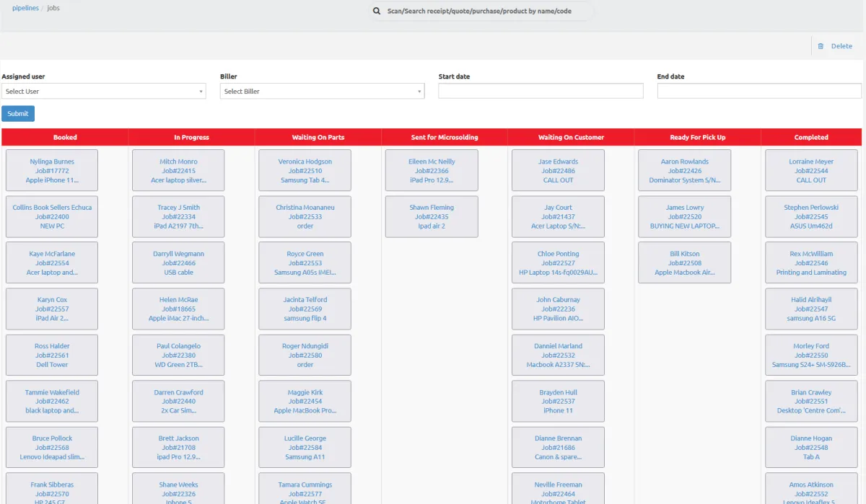Open Eileen Mc Neilly job card

(432, 171)
